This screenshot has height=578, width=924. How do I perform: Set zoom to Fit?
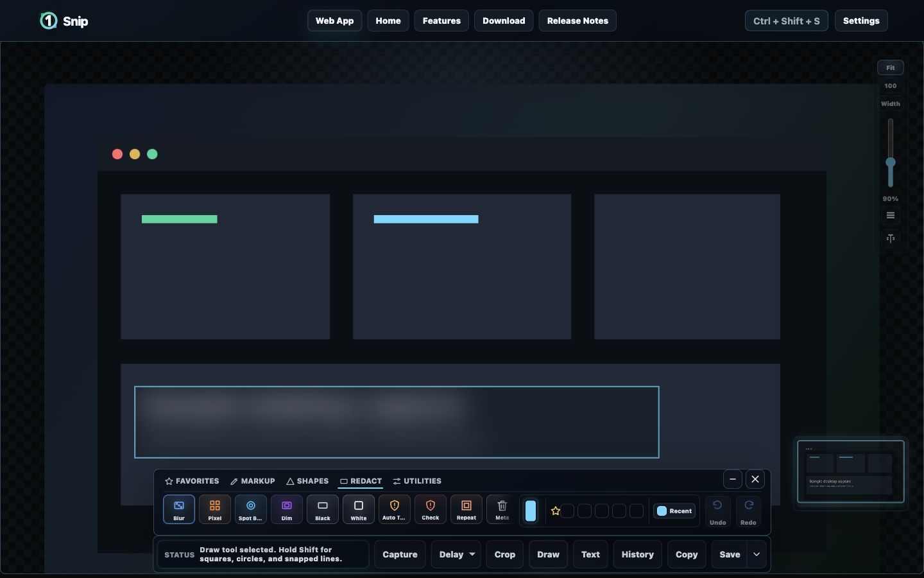point(891,67)
